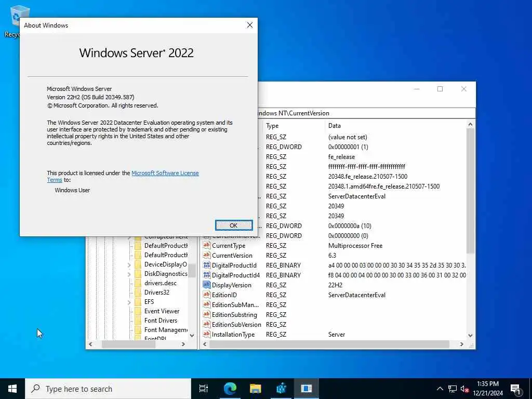Screen dimensions: 532x399
Task: Click the string icon beside CurrentVersion
Action: [x=207, y=255]
